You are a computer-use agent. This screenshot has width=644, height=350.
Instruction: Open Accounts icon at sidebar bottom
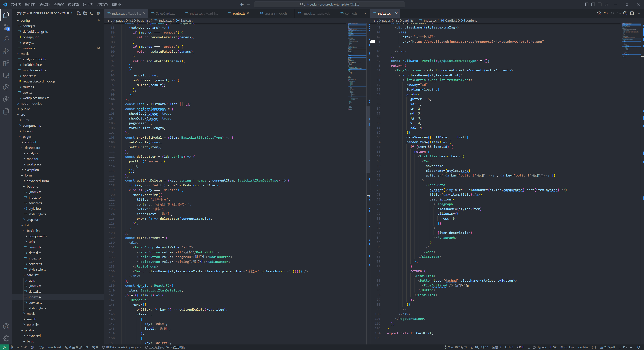click(x=6, y=326)
